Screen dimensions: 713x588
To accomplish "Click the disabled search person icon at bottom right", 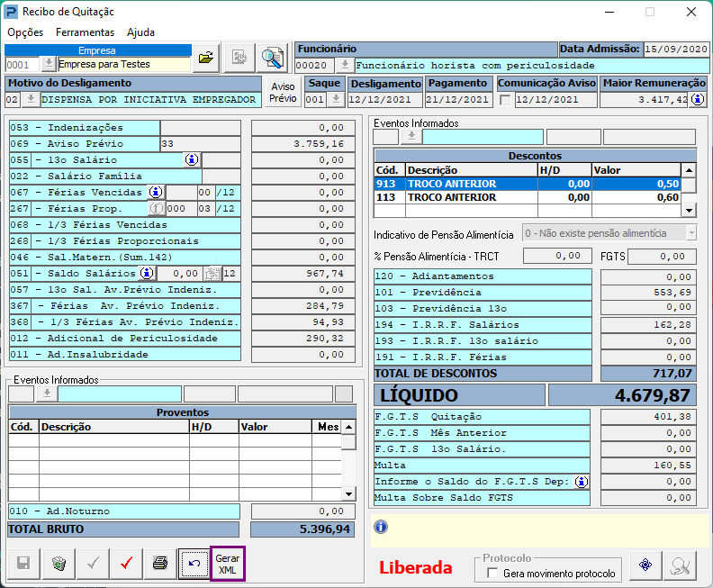I will coord(680,565).
